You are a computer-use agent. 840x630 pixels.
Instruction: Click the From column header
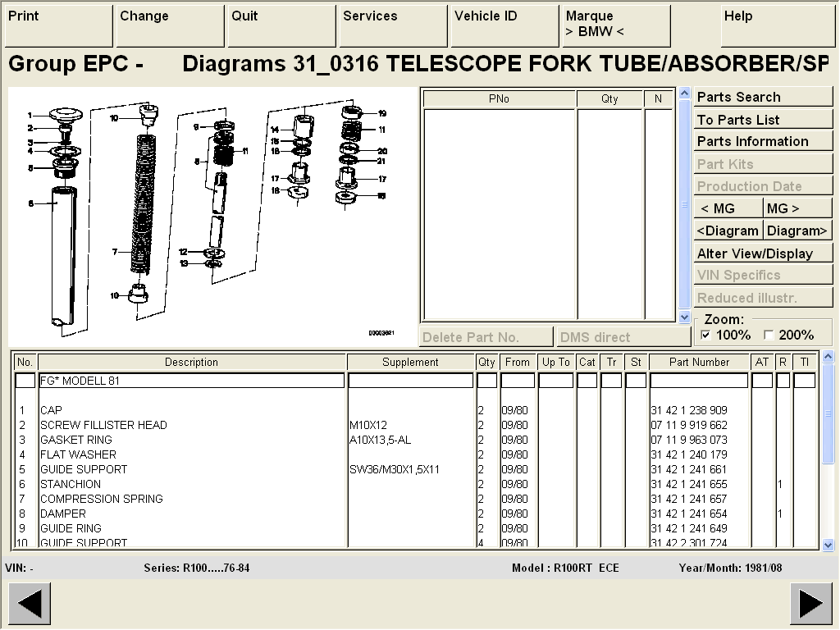(517, 362)
